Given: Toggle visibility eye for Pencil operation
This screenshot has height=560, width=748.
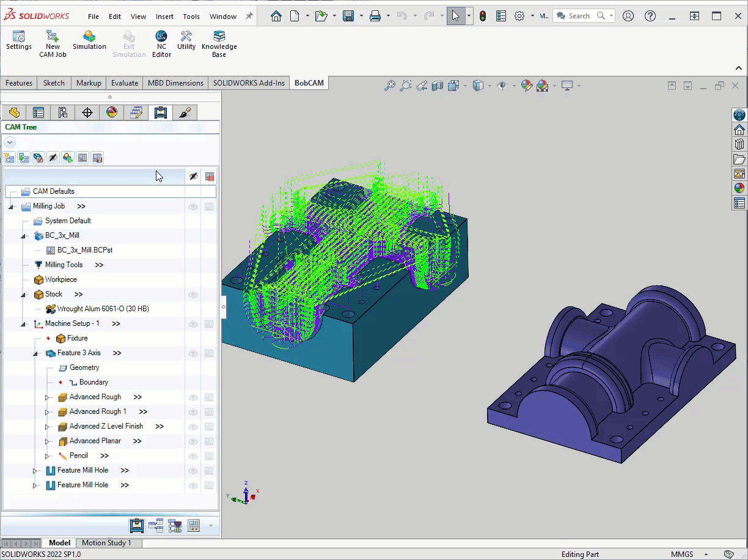Looking at the screenshot, I should pos(193,456).
